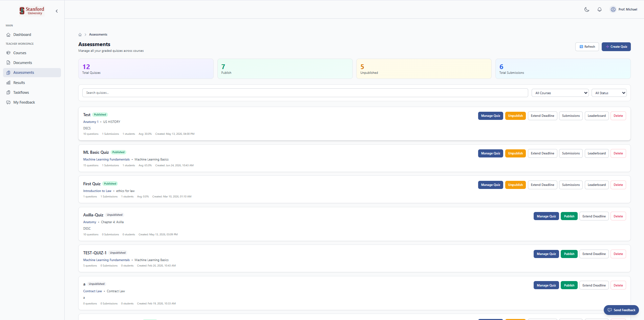
Task: Manage Quiz for First Quiz
Action: pos(490,185)
